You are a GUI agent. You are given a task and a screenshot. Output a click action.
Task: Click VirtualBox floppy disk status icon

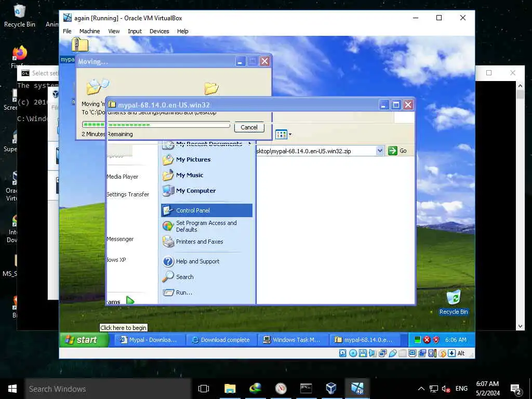(x=363, y=353)
